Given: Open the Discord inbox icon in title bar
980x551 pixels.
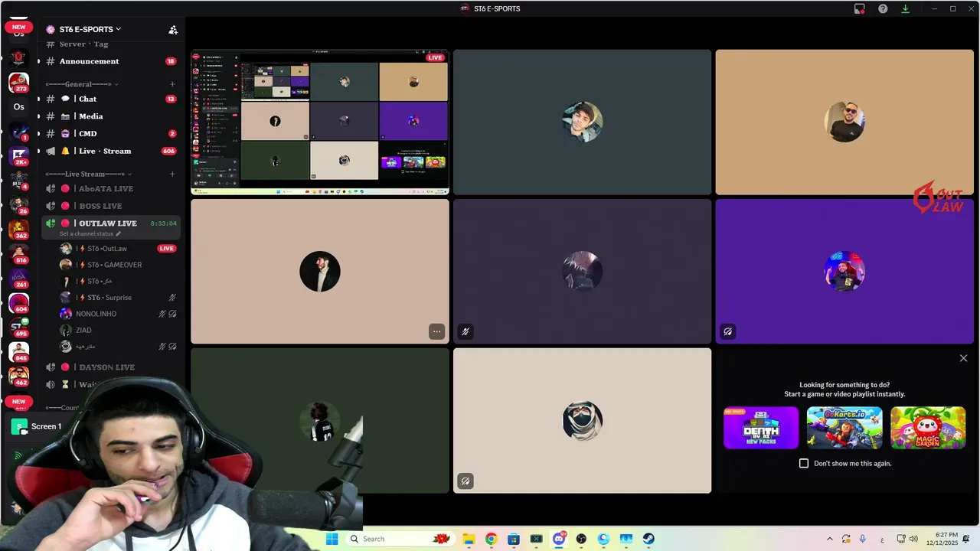Looking at the screenshot, I should (x=860, y=8).
